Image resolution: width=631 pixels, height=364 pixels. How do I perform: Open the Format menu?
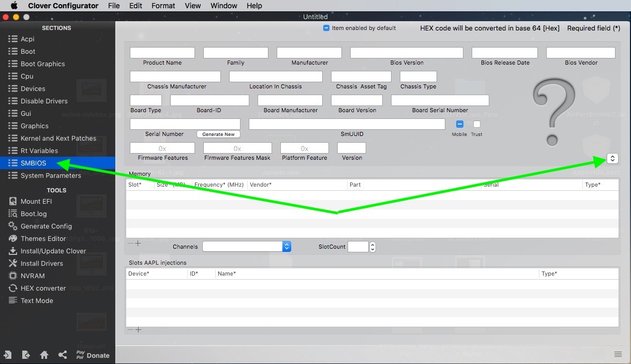click(x=163, y=6)
